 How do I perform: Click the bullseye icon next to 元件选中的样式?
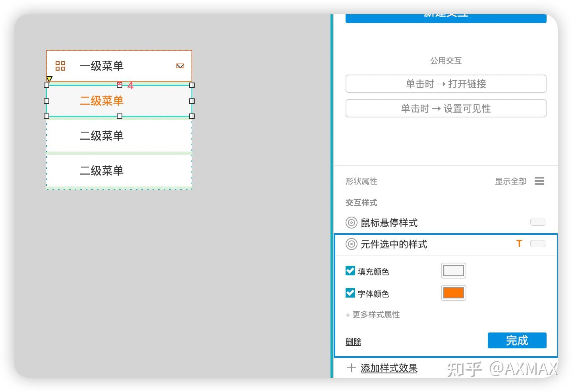[x=351, y=244]
